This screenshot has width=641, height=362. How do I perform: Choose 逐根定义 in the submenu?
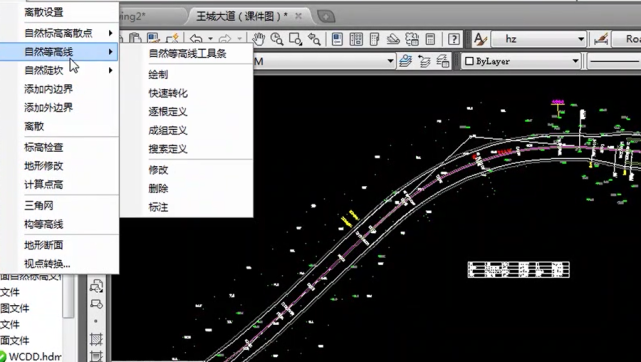(168, 112)
